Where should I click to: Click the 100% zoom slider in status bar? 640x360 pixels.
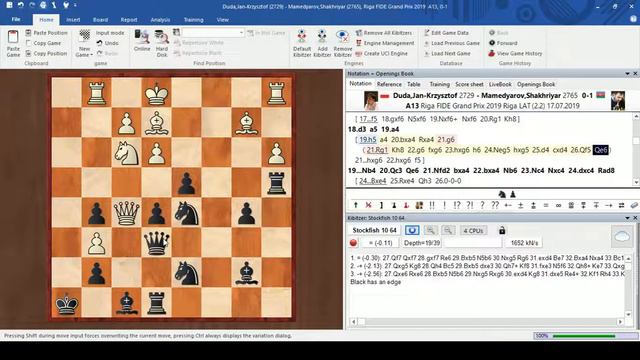586,336
